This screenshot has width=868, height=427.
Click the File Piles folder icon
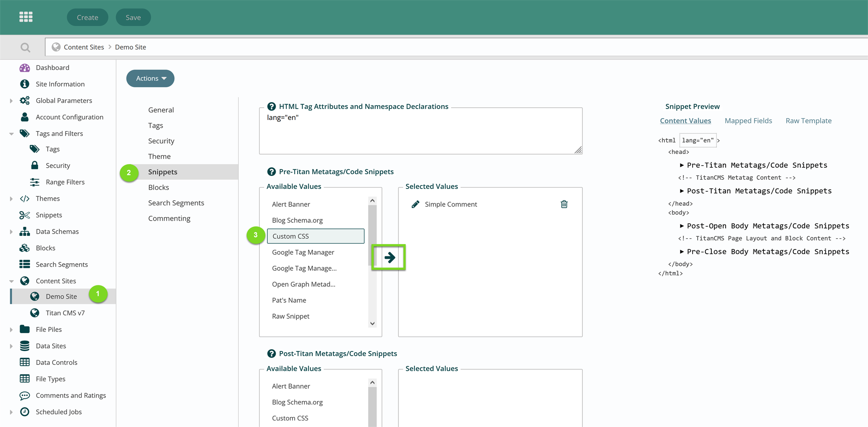(x=25, y=329)
